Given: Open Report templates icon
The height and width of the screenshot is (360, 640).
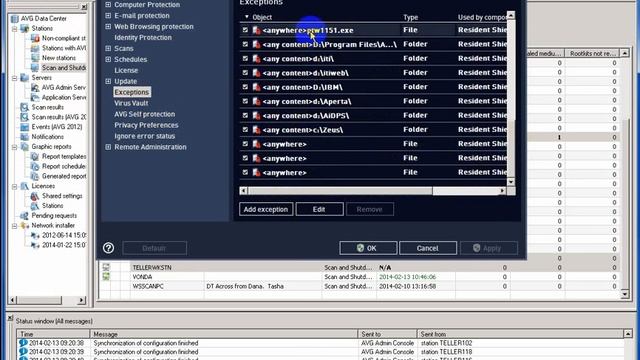Looking at the screenshot, I should coord(35,156).
